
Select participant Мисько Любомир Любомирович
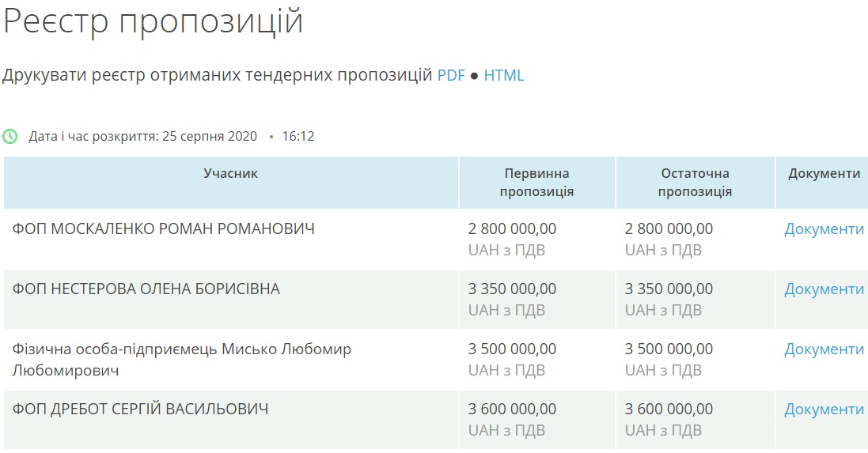(x=181, y=360)
